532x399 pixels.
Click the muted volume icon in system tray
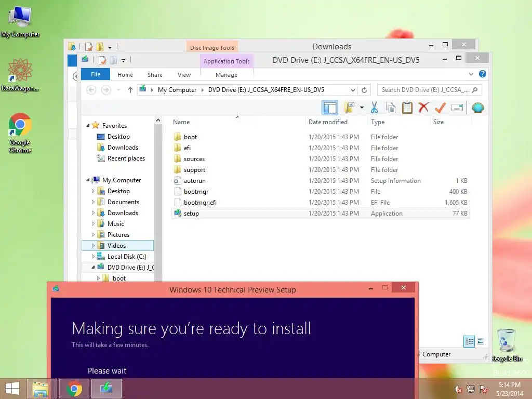[458, 389]
